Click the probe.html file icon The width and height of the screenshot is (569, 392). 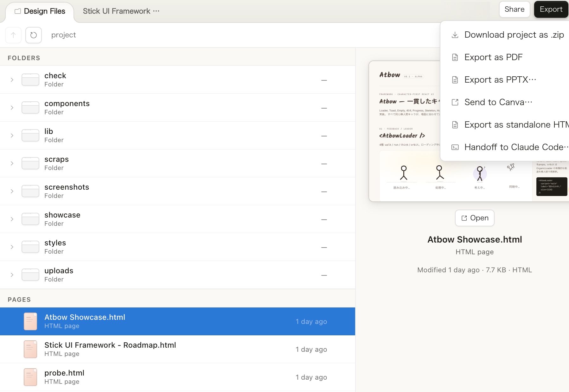(30, 377)
